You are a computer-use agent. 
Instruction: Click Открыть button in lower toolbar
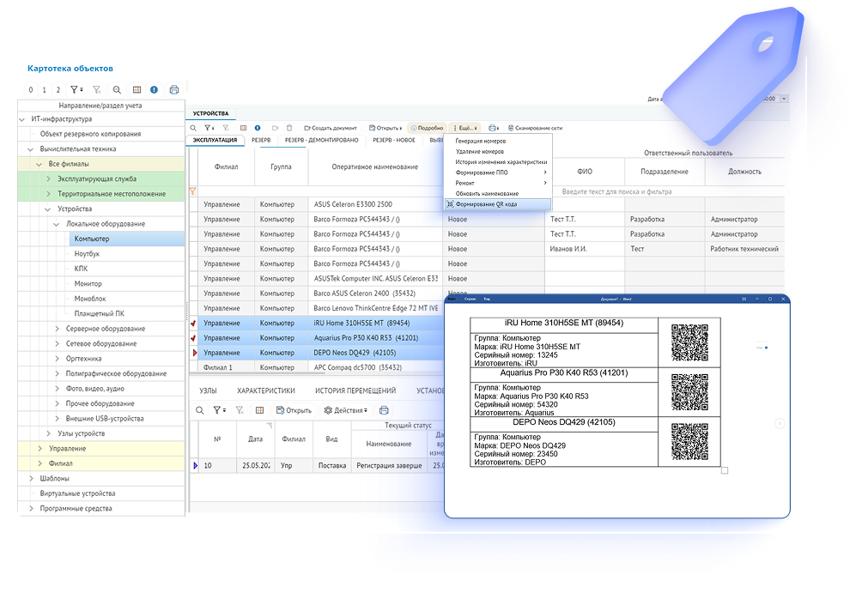(x=294, y=410)
